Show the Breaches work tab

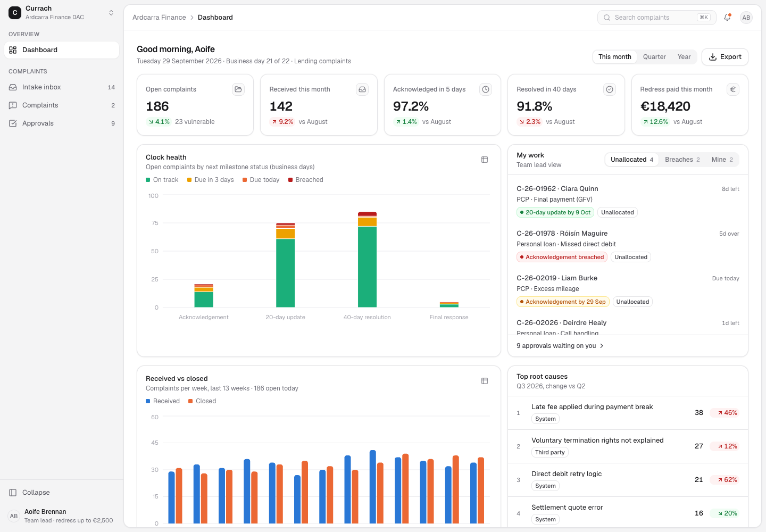coord(682,160)
